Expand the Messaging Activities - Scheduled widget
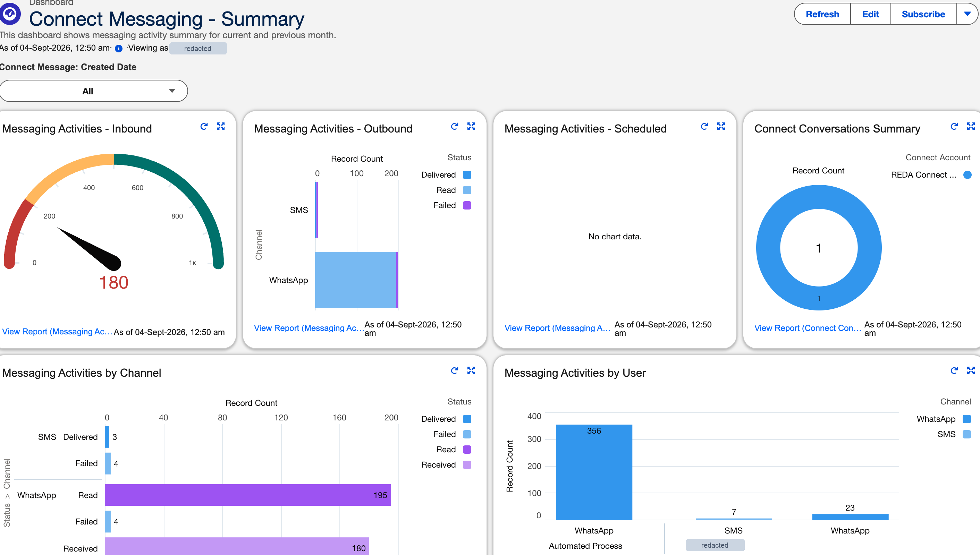Viewport: 980px width, 555px height. tap(721, 126)
